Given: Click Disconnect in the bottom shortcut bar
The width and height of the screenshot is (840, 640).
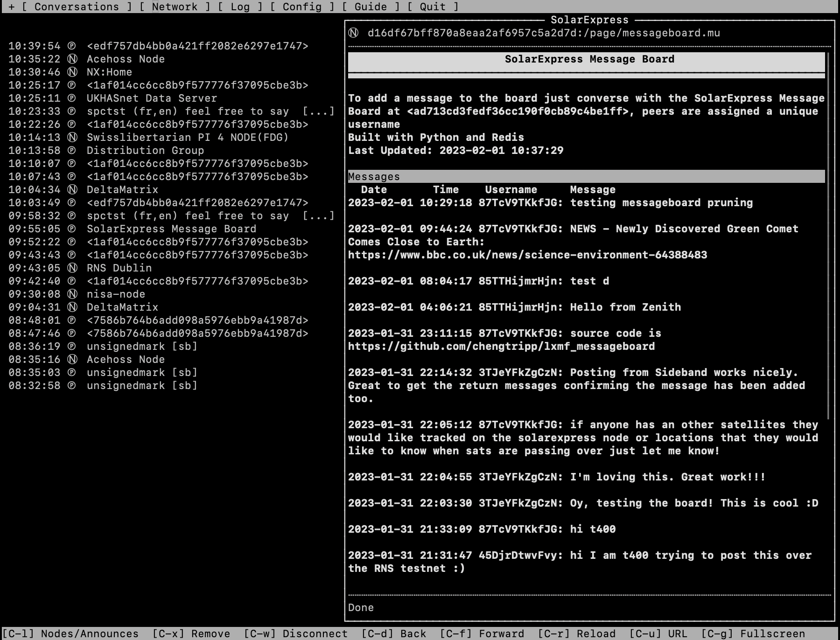Looking at the screenshot, I should (x=296, y=633).
